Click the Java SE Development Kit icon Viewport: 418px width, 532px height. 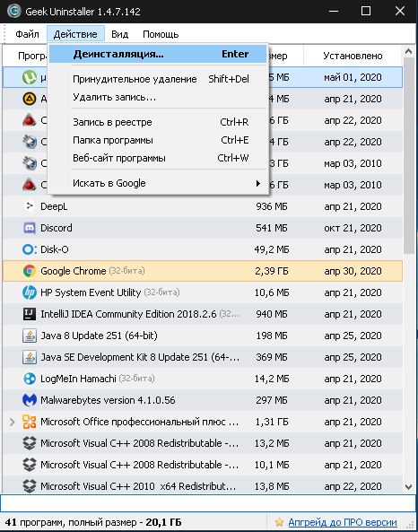[30, 357]
